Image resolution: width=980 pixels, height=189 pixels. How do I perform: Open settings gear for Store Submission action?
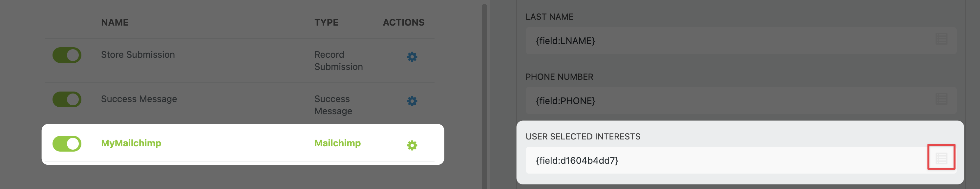pyautogui.click(x=412, y=57)
